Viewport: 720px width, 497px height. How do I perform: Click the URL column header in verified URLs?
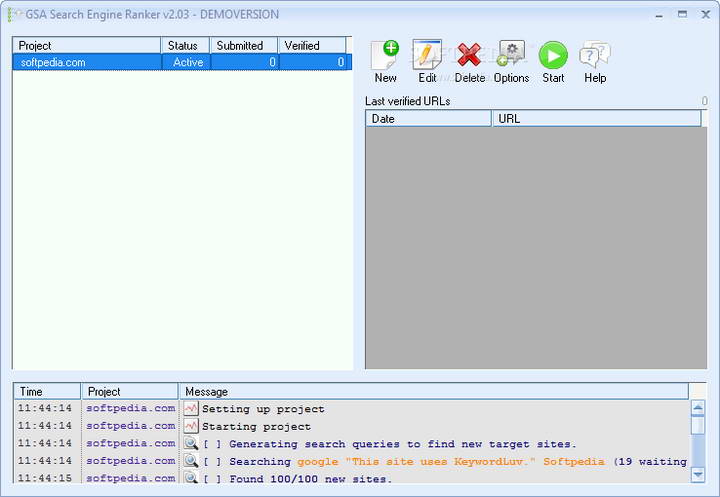click(x=596, y=119)
